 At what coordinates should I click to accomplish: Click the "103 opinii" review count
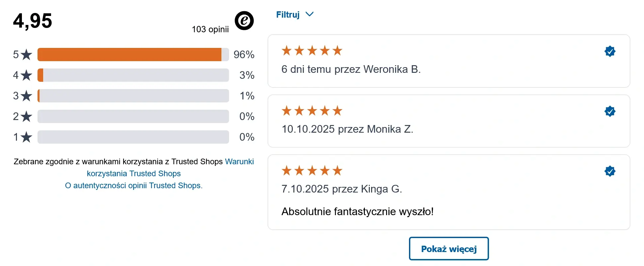[210, 29]
